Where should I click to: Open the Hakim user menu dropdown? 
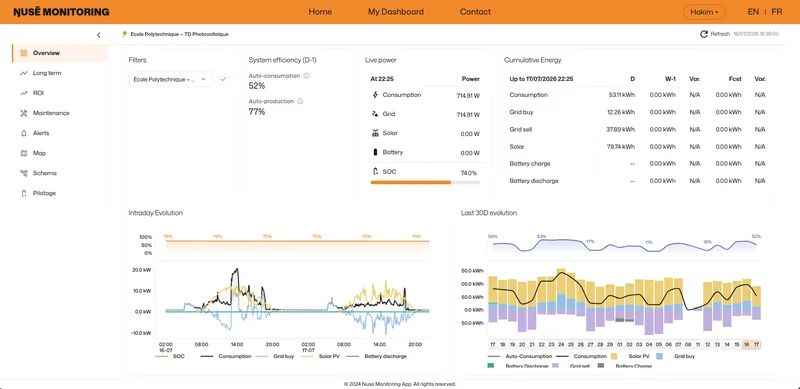click(x=704, y=12)
